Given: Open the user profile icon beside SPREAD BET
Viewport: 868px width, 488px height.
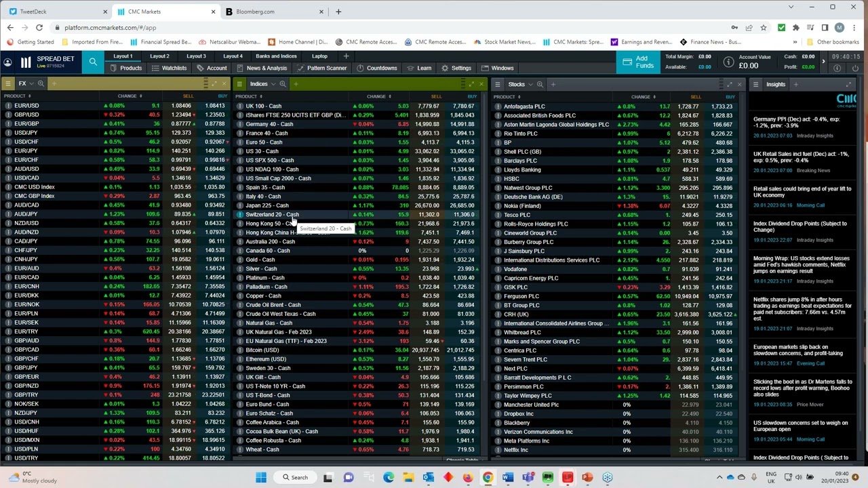Looking at the screenshot, I should tap(7, 62).
